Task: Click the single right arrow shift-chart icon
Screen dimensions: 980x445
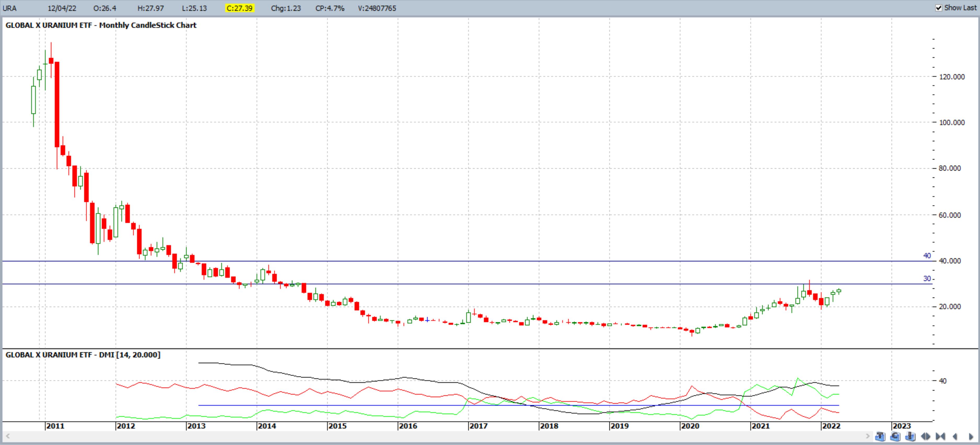Action: [x=971, y=437]
